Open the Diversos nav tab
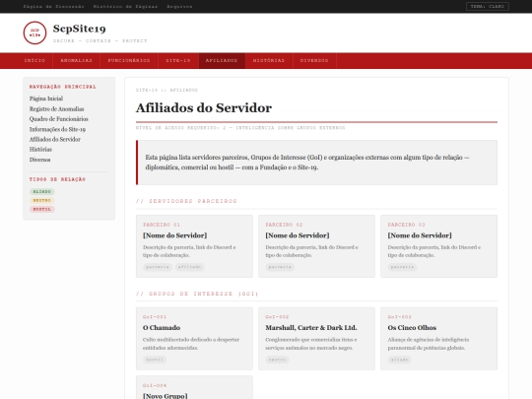The image size is (532, 399). click(x=314, y=61)
